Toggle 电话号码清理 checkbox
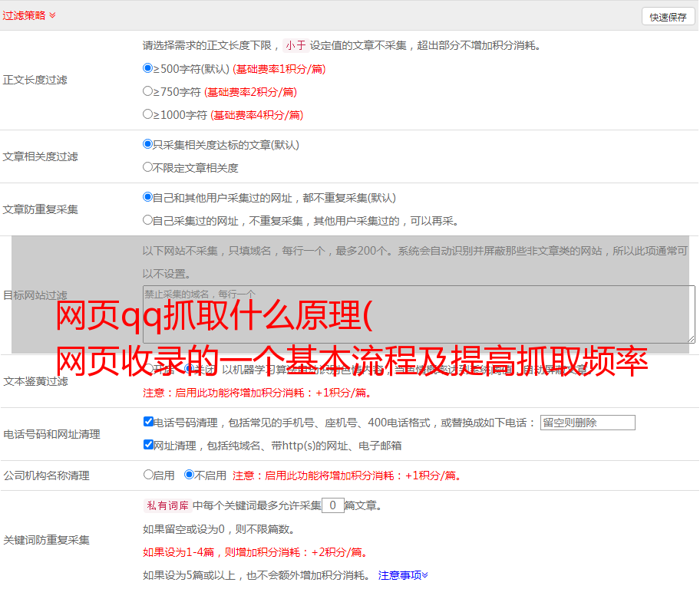Image resolution: width=700 pixels, height=589 pixels. 148,422
